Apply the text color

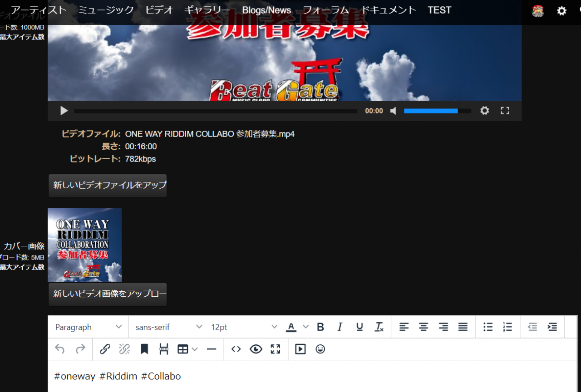tap(291, 327)
